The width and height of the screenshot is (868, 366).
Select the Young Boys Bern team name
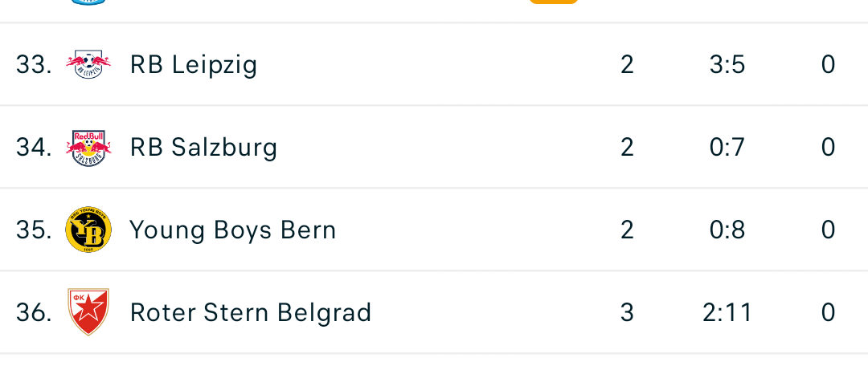[x=233, y=230]
